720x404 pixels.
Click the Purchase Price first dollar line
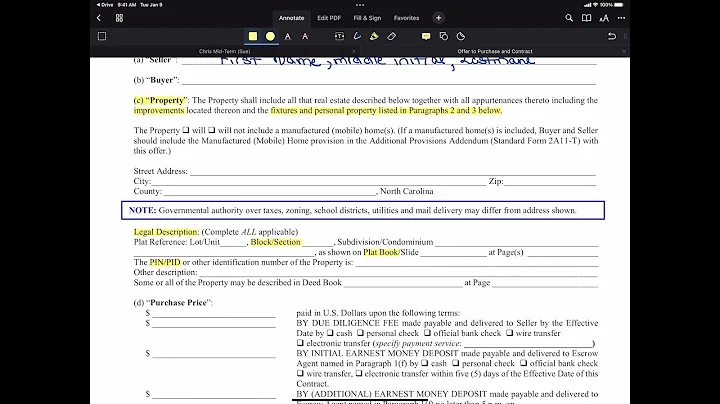click(214, 313)
